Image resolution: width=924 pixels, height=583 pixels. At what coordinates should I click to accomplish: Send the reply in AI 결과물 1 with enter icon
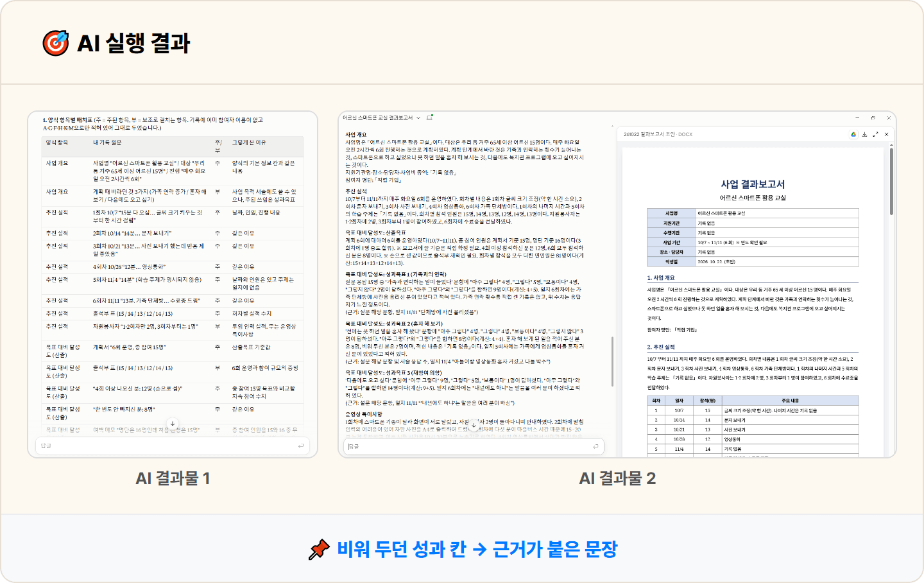(300, 446)
